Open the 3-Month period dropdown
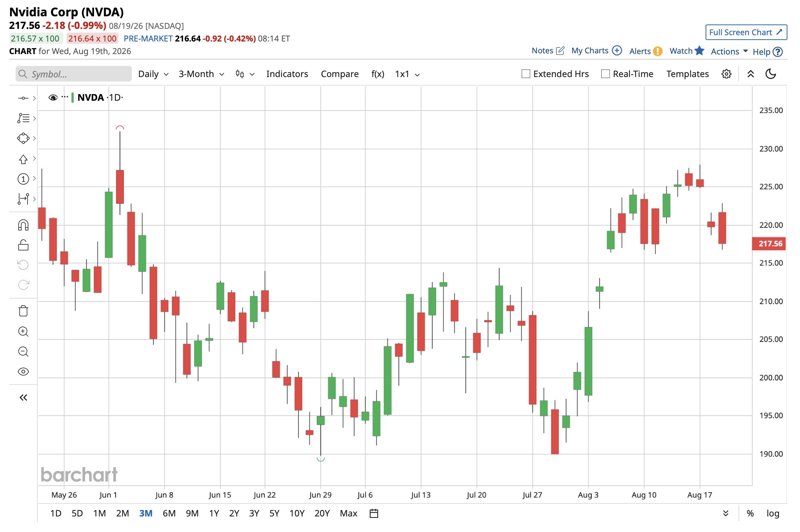 tap(201, 74)
